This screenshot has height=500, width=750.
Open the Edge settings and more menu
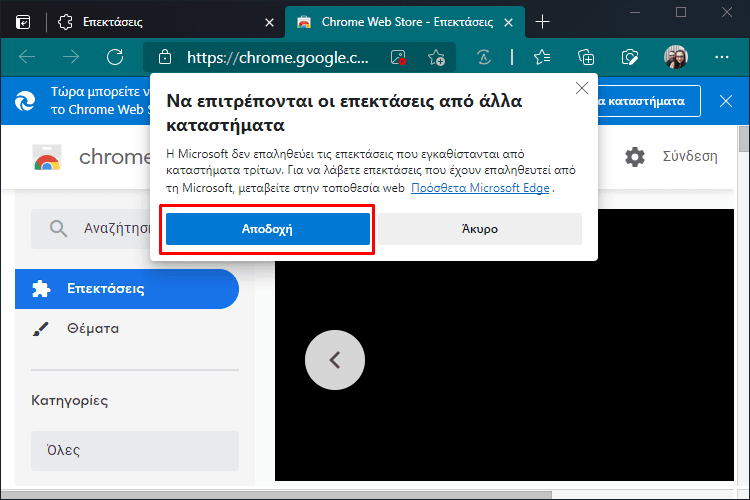pyautogui.click(x=721, y=57)
